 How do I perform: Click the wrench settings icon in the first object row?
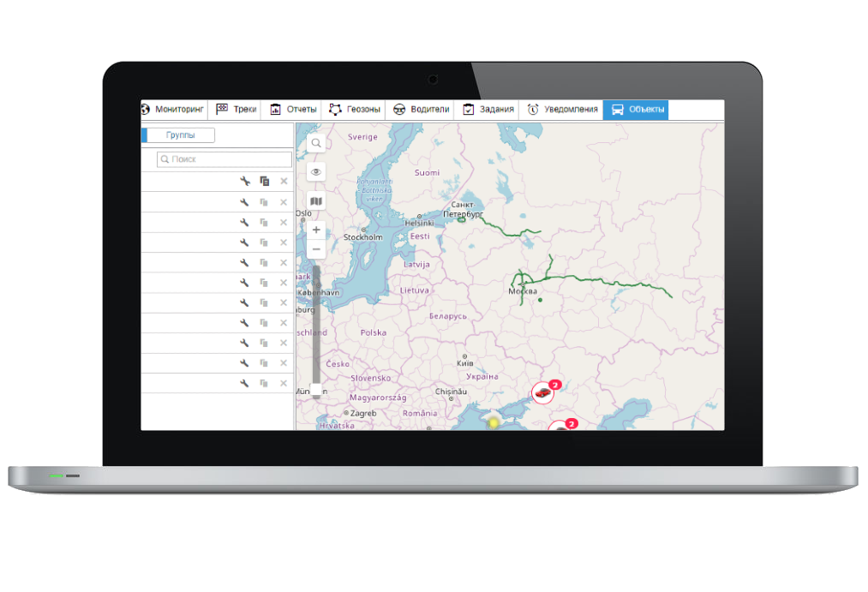click(x=245, y=182)
